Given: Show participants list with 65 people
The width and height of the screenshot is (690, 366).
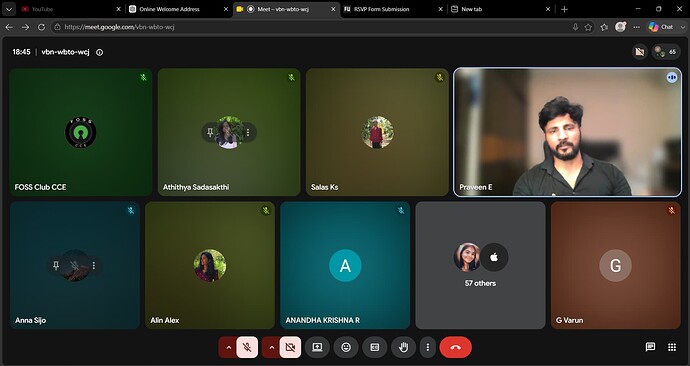Looking at the screenshot, I should pos(666,52).
